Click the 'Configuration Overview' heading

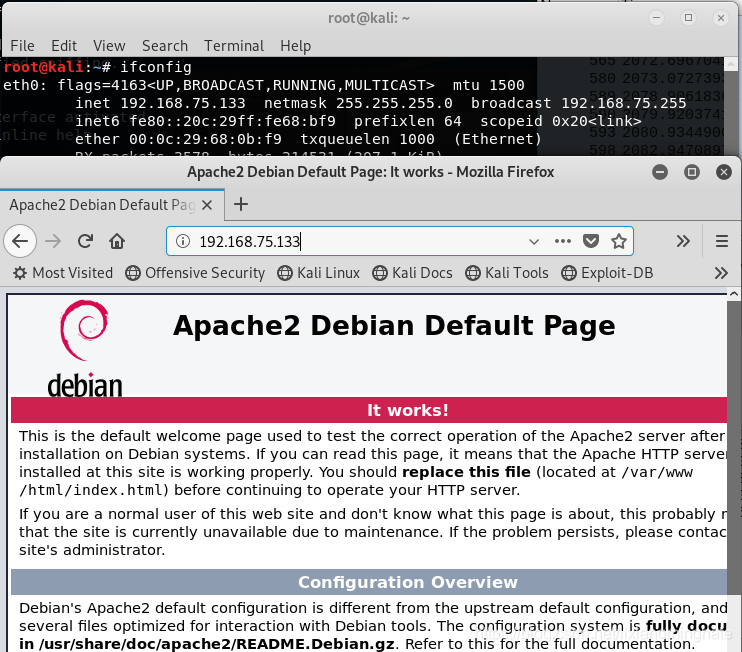407,582
